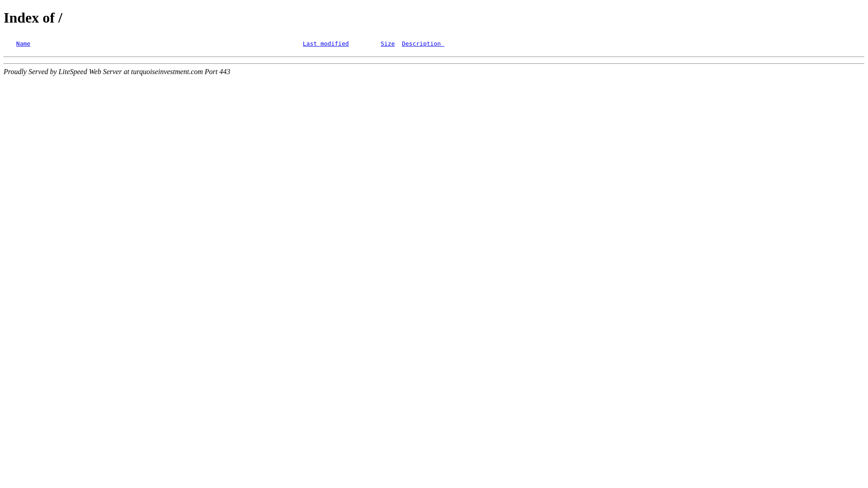Click the word 'Last' in the column header
Image resolution: width=868 pixels, height=488 pixels.
pyautogui.click(x=310, y=44)
